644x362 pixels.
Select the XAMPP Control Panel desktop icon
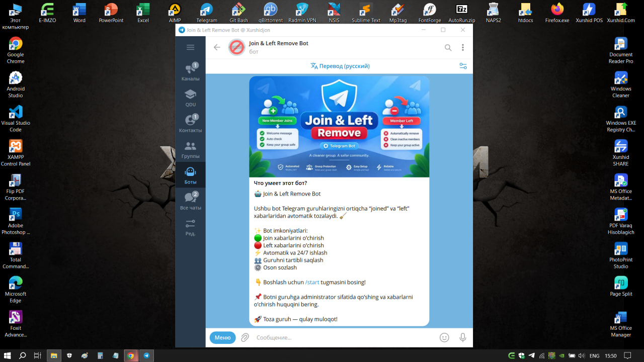(x=16, y=153)
